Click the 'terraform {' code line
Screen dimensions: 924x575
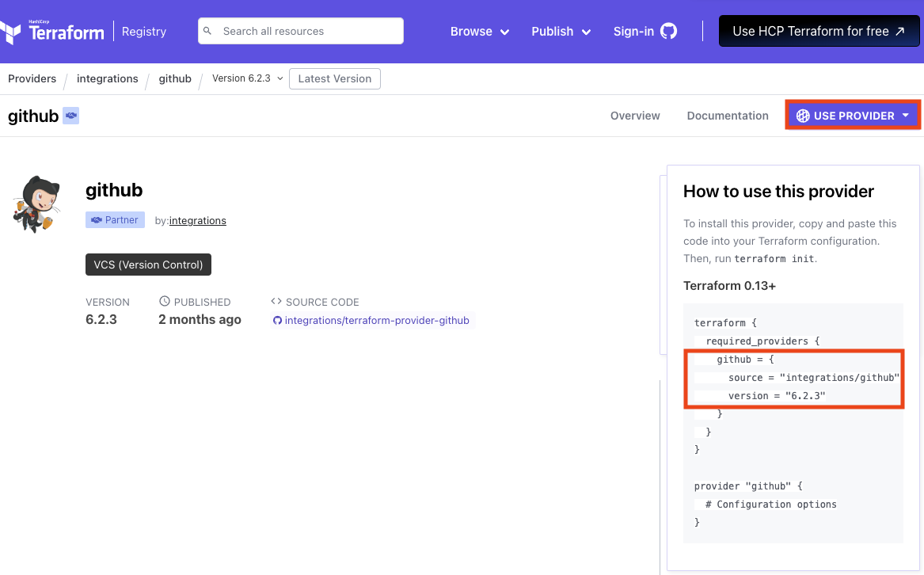pyautogui.click(x=725, y=322)
